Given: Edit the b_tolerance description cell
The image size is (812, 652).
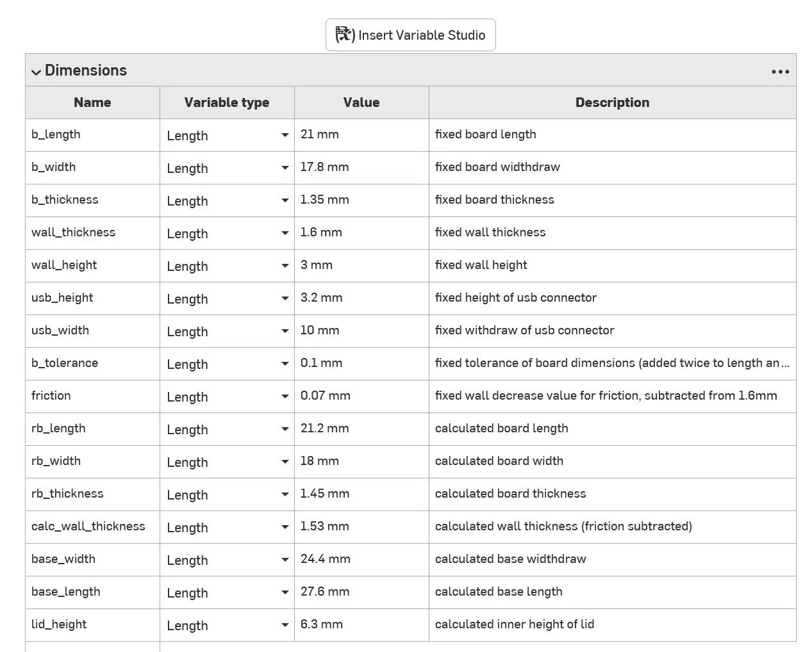Looking at the screenshot, I should [x=612, y=363].
